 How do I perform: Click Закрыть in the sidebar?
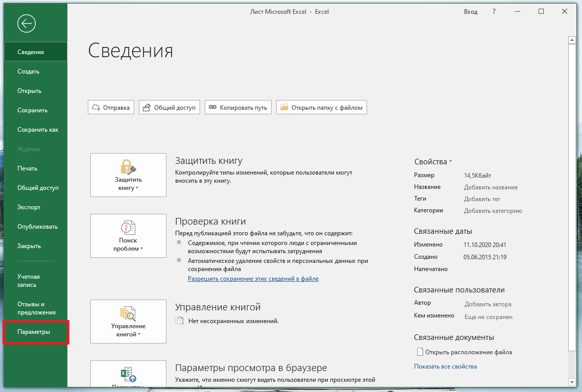click(x=36, y=246)
